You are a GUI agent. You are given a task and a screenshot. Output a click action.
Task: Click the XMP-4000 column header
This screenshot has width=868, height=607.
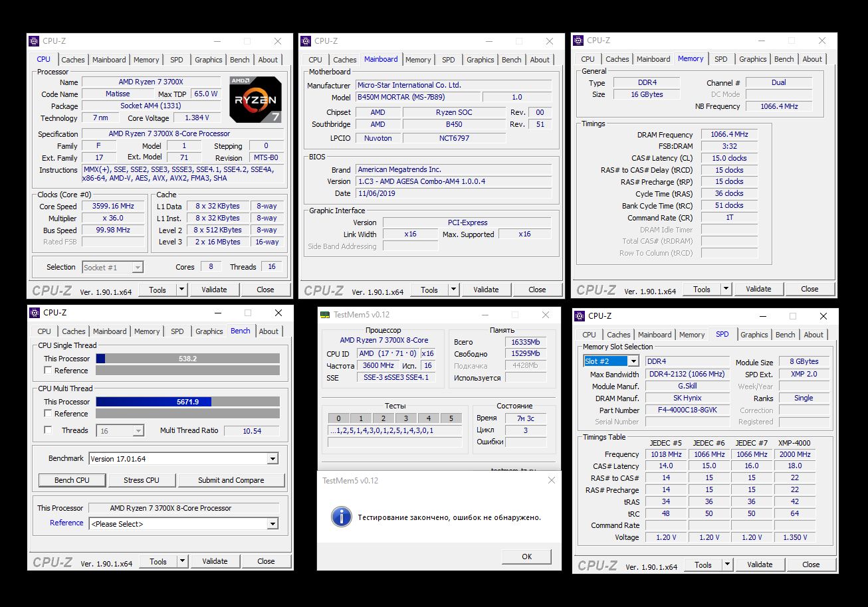794,443
